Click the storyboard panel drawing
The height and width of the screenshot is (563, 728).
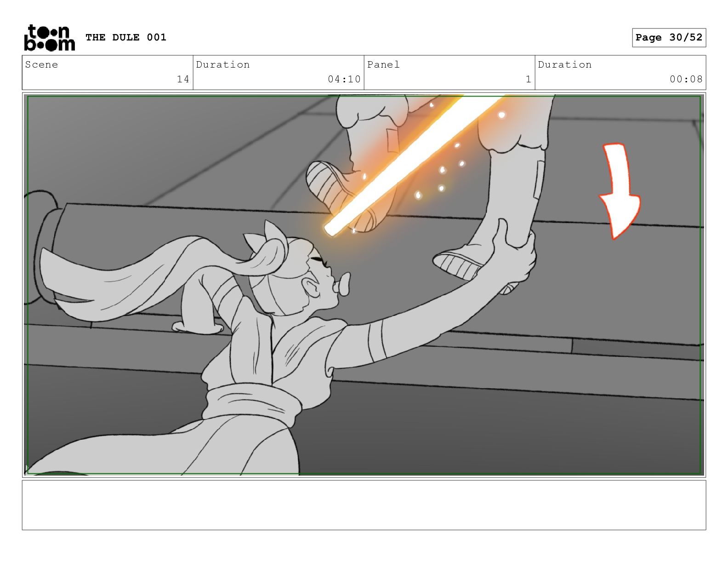(x=364, y=285)
